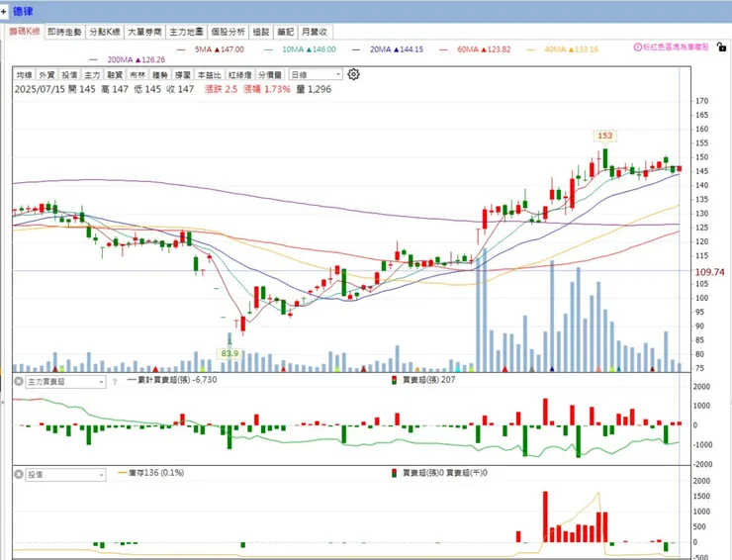Open the 投信 indicator dropdown in bottom panel
The height and width of the screenshot is (560, 732).
(65, 475)
